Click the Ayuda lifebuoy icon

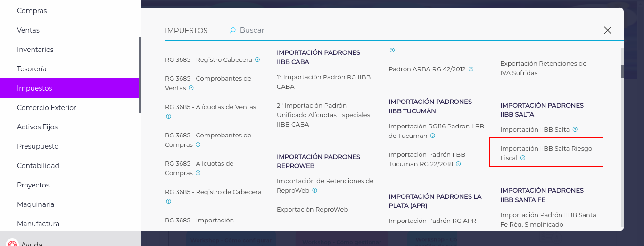click(x=12, y=243)
